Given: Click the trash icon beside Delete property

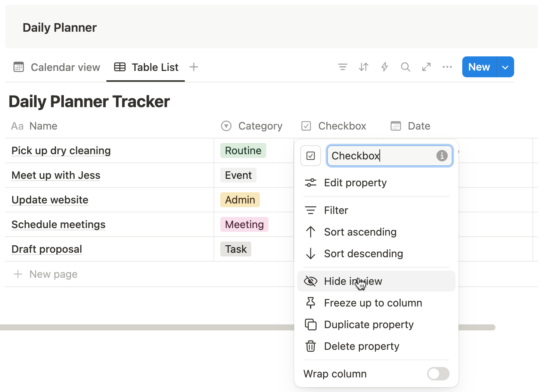Looking at the screenshot, I should pos(311,346).
